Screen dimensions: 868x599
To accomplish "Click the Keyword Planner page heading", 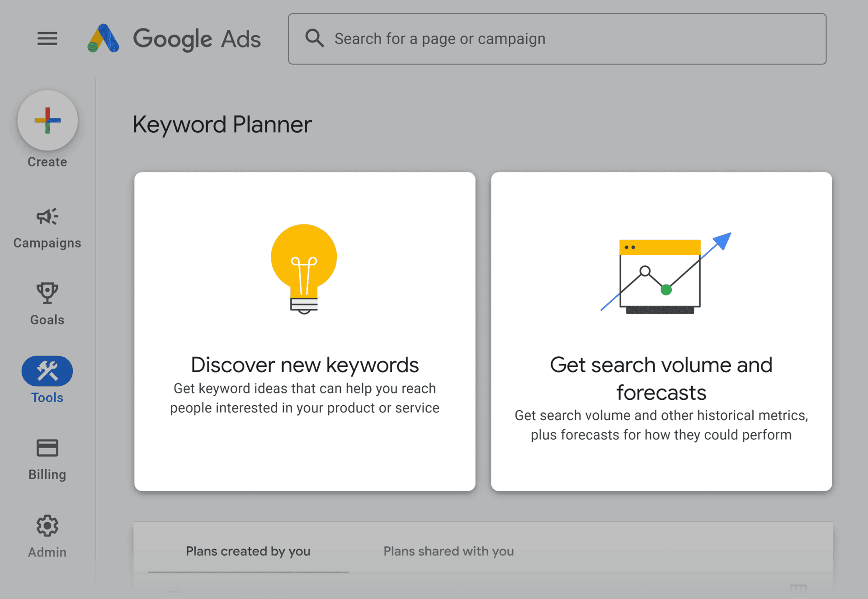I will coord(222,124).
